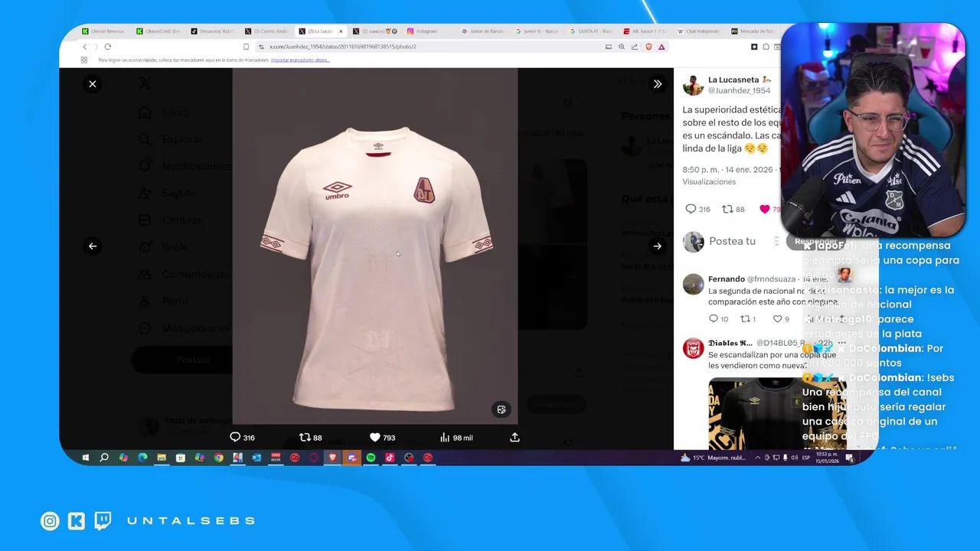Close the photo viewer with the X icon
This screenshot has width=980, height=551.
(93, 84)
